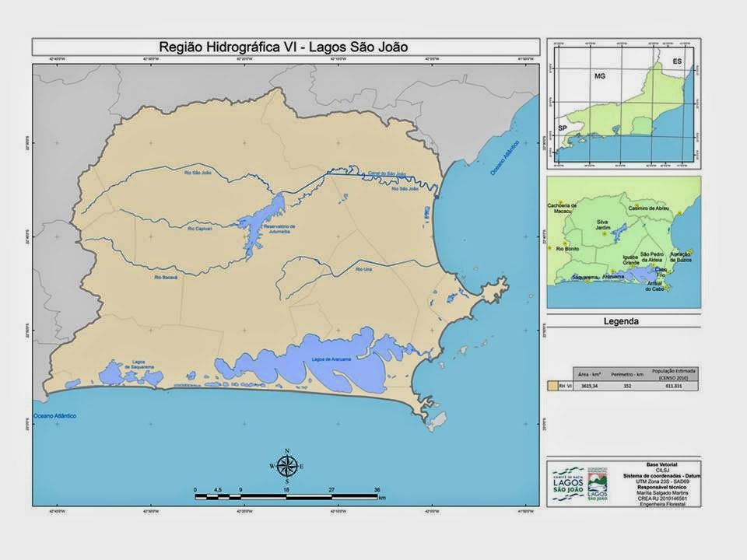Click the 'MG' state label in the inset

click(x=600, y=75)
